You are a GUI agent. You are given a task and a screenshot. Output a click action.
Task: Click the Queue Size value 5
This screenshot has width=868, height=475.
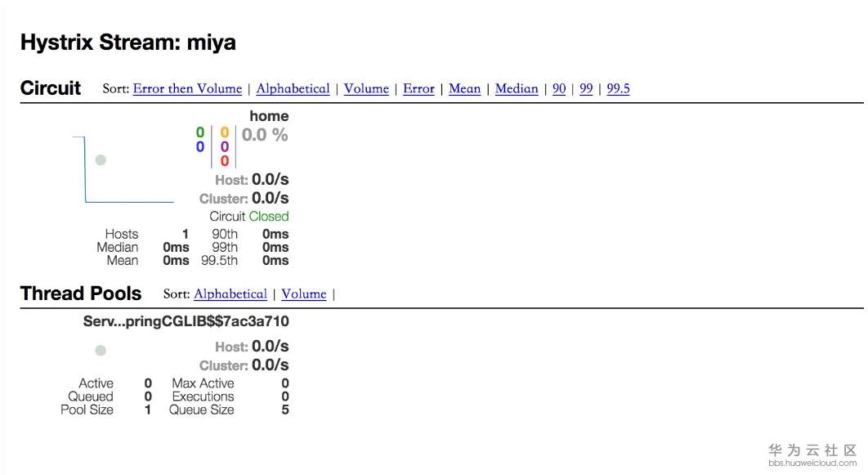tap(285, 410)
